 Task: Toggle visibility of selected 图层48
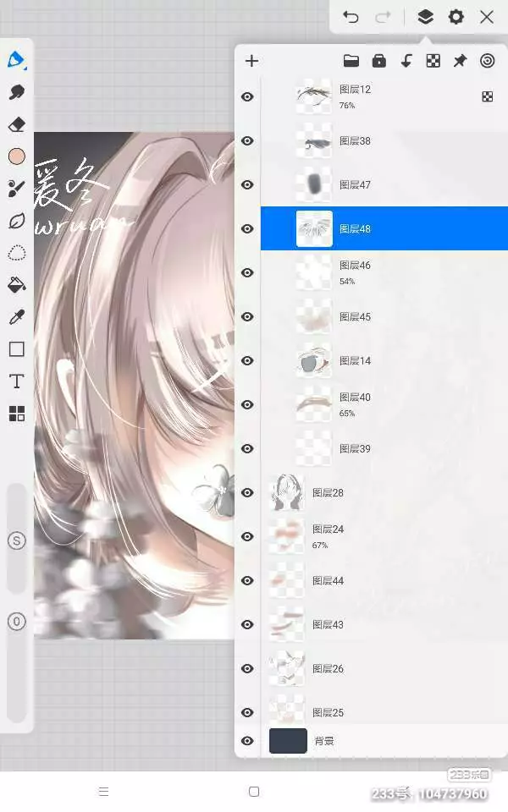pos(248,228)
